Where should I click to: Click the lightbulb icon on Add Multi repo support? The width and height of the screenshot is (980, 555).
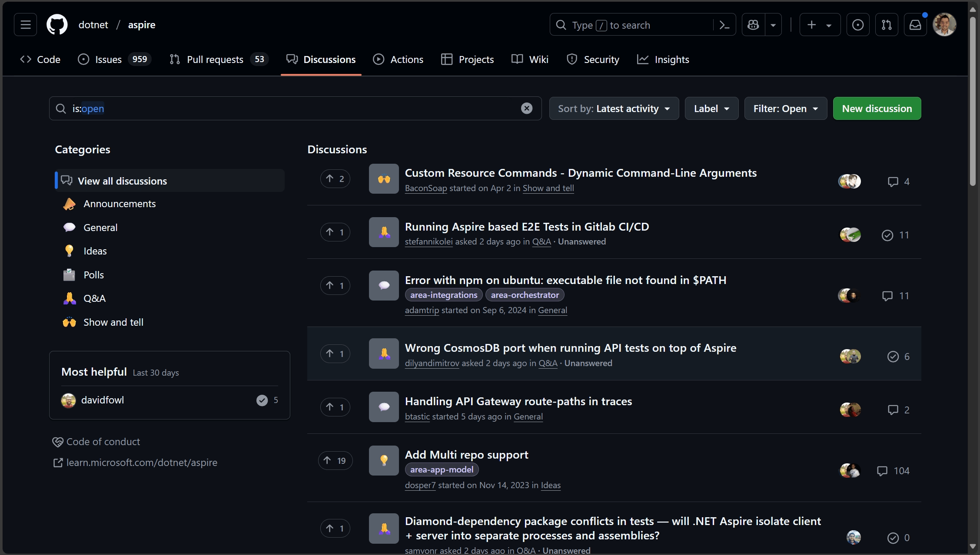tap(384, 460)
